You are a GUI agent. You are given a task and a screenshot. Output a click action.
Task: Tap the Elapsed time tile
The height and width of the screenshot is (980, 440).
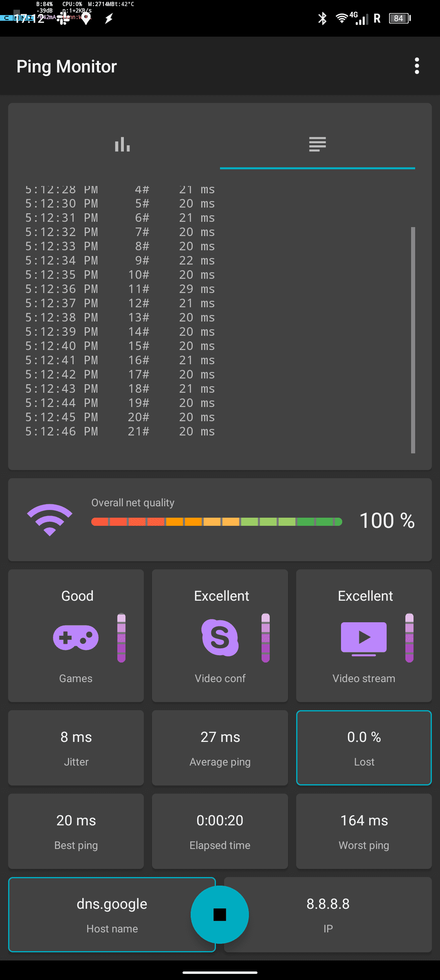[x=220, y=831]
